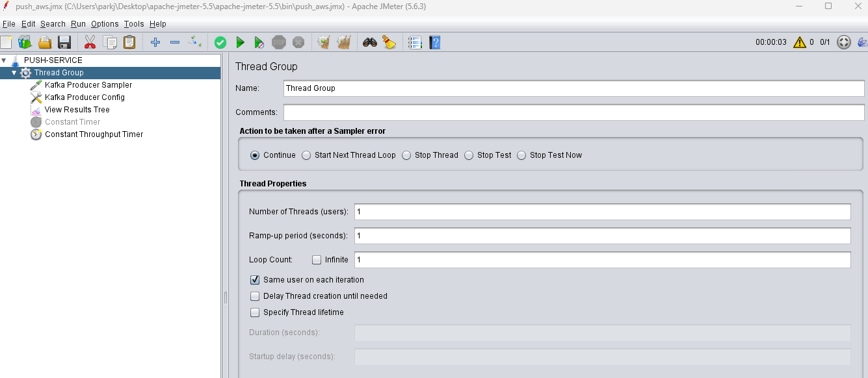
Task: Create a new test plan with New icon
Action: tap(6, 42)
